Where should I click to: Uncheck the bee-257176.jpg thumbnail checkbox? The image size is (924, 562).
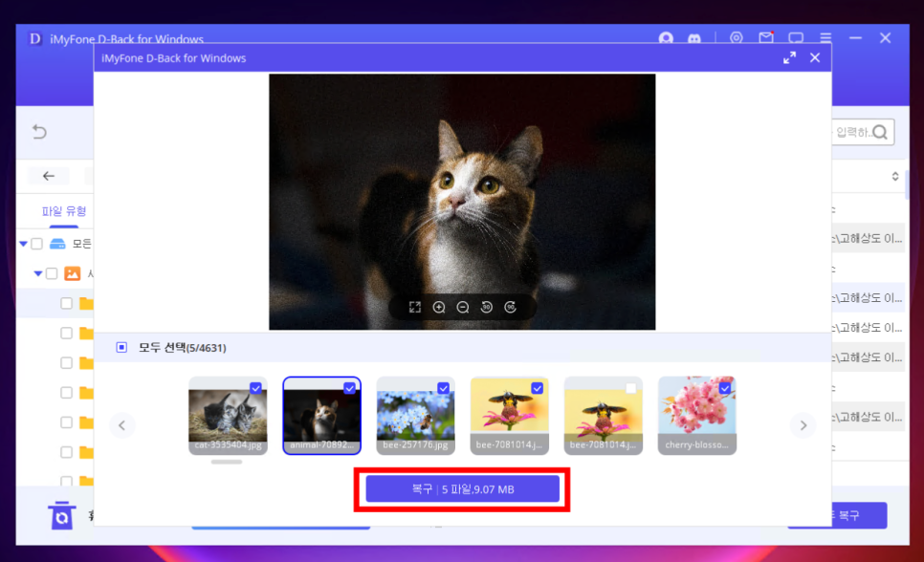point(443,388)
